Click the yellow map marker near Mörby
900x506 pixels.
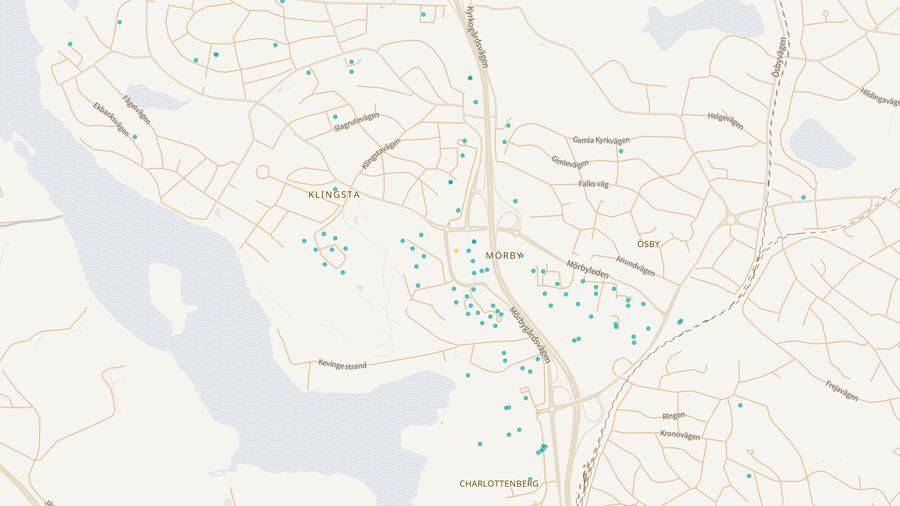pyautogui.click(x=456, y=250)
